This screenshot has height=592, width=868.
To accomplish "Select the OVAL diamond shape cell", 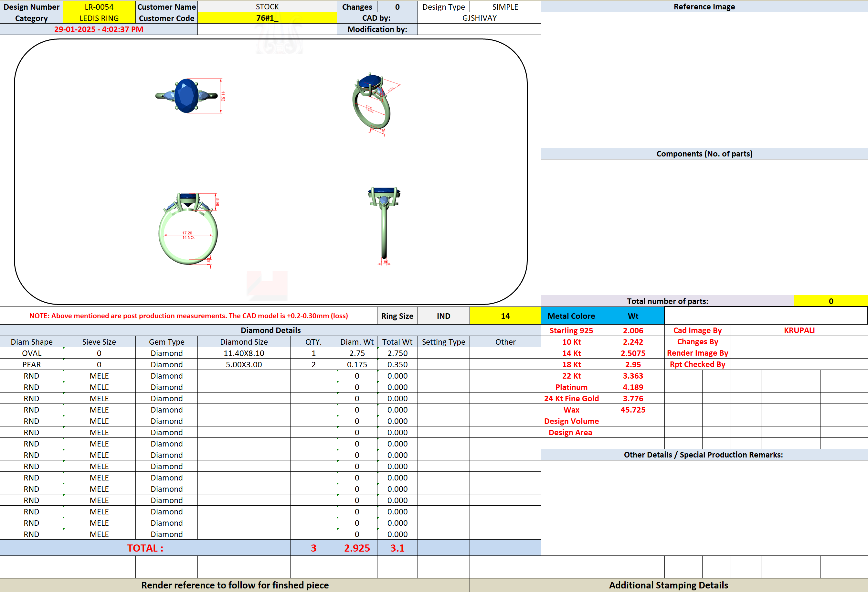I will [x=31, y=353].
